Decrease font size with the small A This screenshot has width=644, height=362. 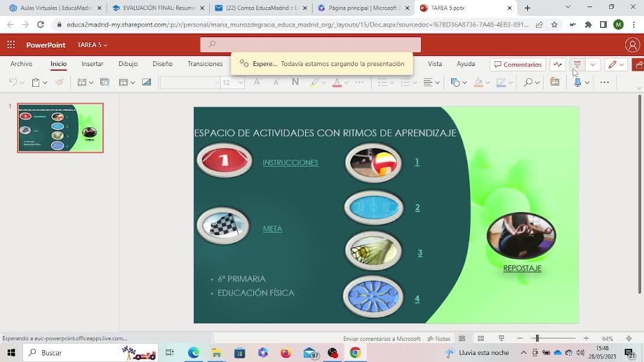click(x=276, y=83)
